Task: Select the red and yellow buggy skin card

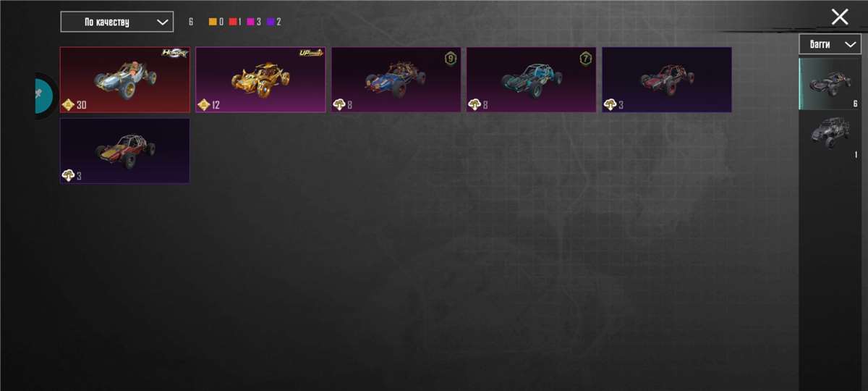Action: click(x=125, y=151)
